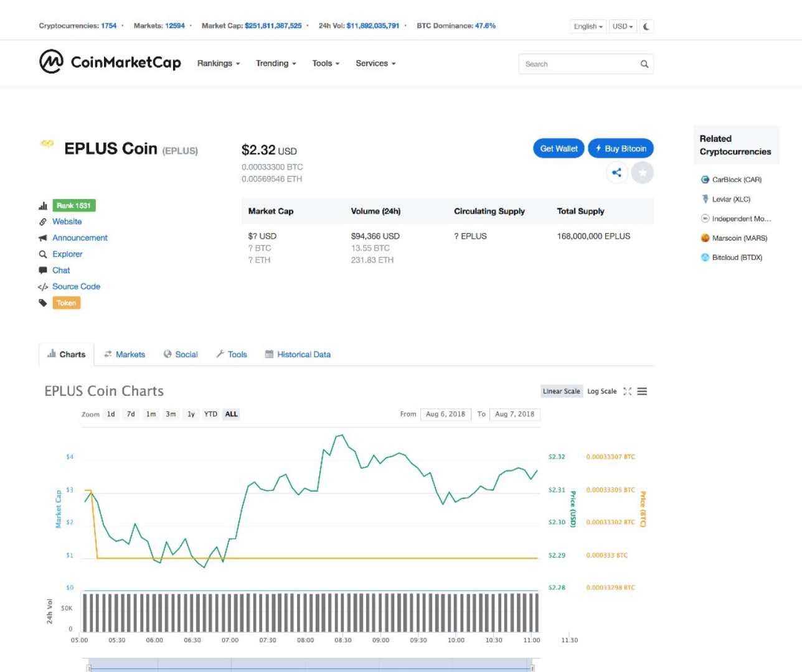Click the CoinMarketCap logo
This screenshot has width=802, height=672.
pyautogui.click(x=110, y=62)
